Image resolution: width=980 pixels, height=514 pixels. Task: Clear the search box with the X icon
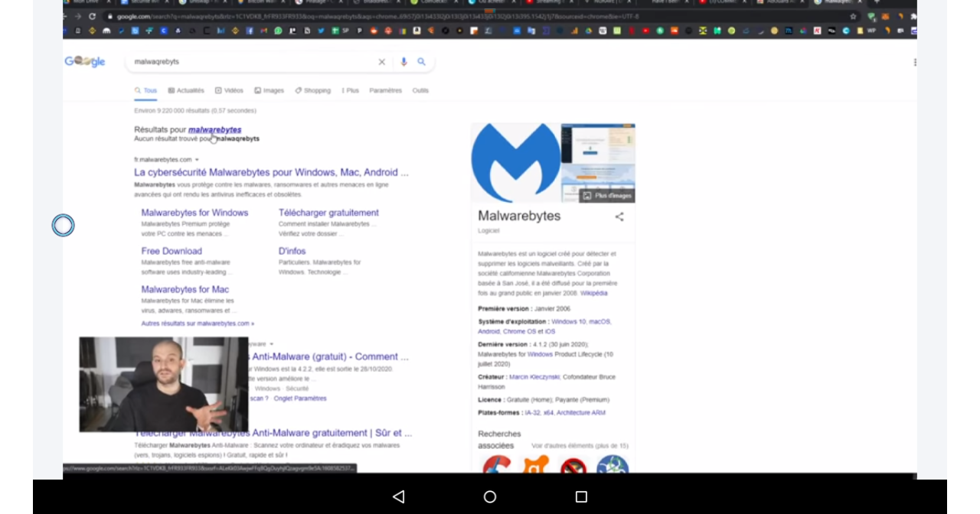[x=381, y=62]
